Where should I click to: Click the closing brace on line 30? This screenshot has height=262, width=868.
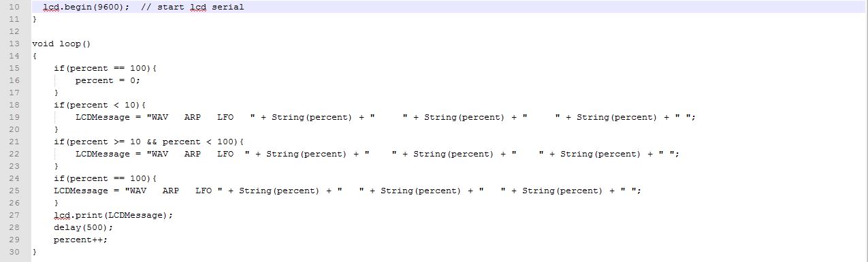[35, 252]
